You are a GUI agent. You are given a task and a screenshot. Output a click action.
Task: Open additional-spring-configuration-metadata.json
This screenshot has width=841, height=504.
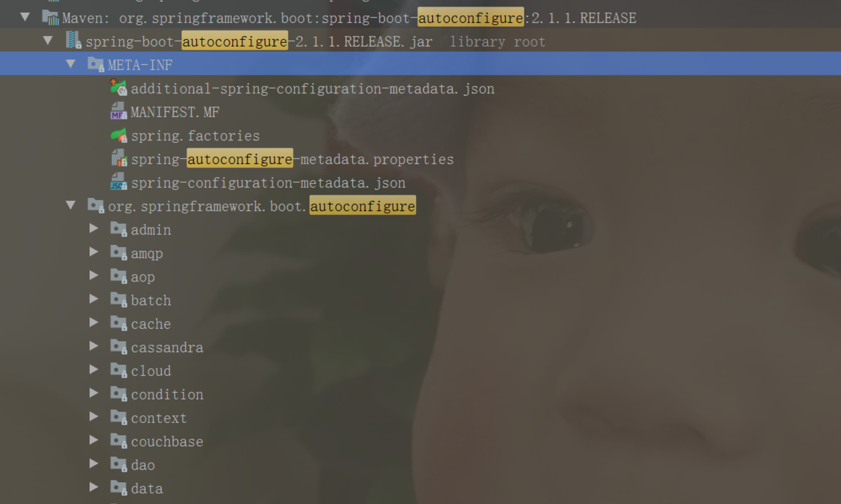click(x=312, y=88)
